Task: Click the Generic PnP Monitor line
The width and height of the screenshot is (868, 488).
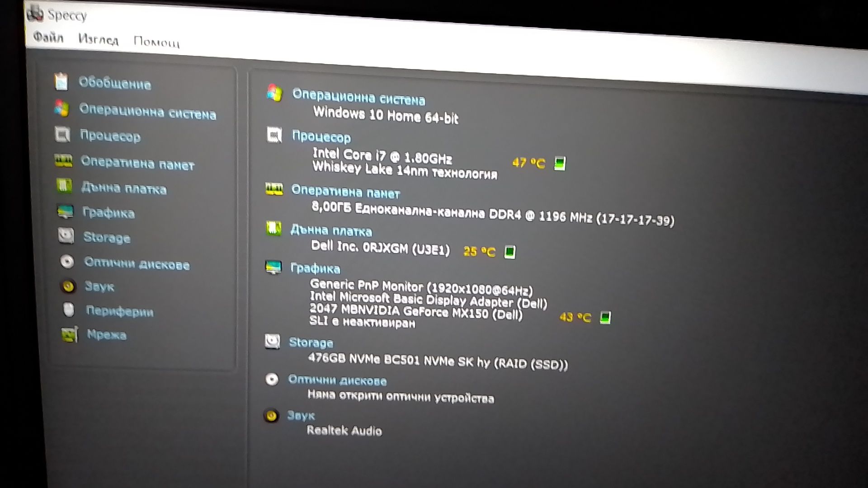Action: tap(421, 287)
